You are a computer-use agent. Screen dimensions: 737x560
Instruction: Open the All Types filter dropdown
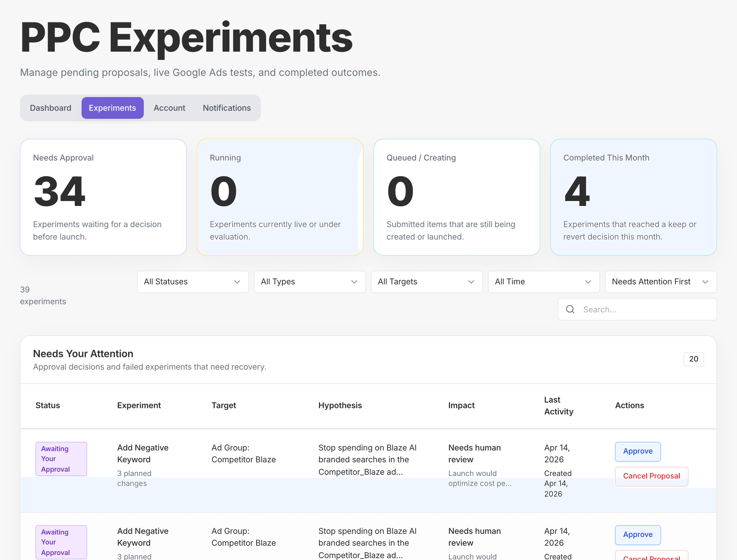pos(309,282)
